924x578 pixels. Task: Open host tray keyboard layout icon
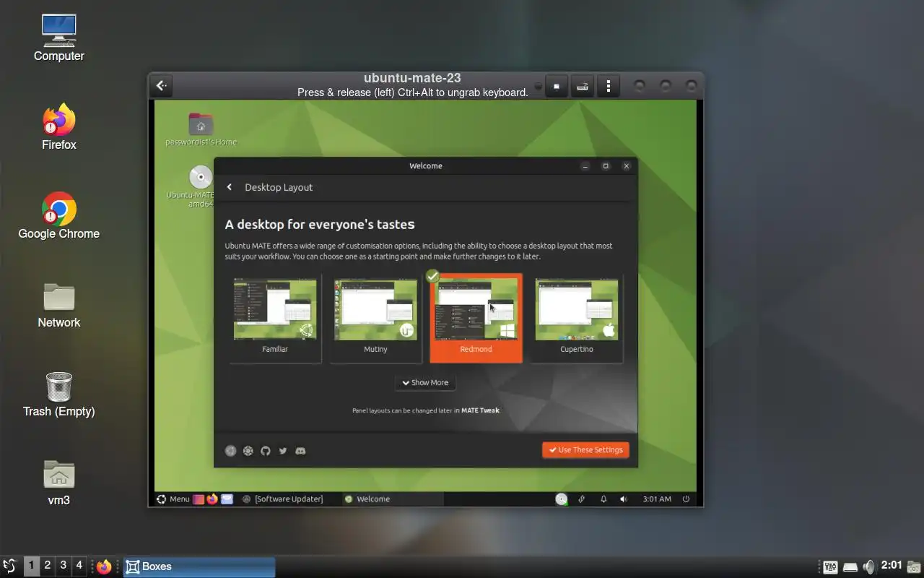(831, 567)
